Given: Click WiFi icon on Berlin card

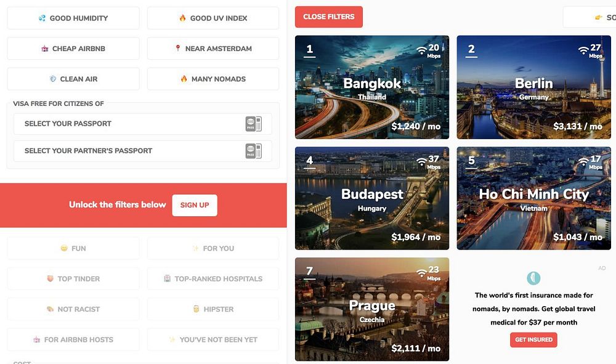Looking at the screenshot, I should coord(583,51).
